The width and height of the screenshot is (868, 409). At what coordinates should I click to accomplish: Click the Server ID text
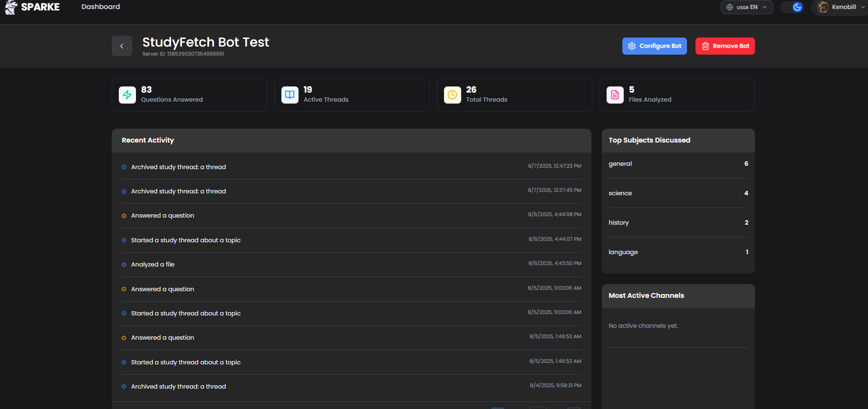[x=183, y=54]
